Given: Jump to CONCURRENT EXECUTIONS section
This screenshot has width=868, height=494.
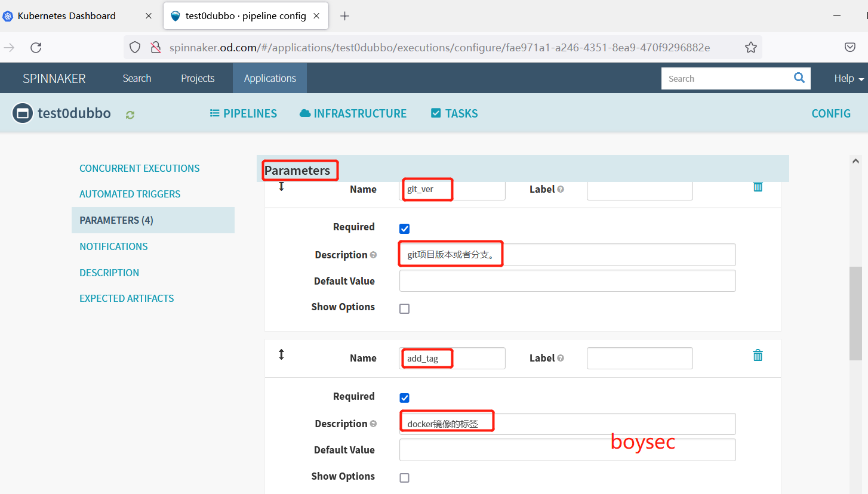Looking at the screenshot, I should (140, 168).
